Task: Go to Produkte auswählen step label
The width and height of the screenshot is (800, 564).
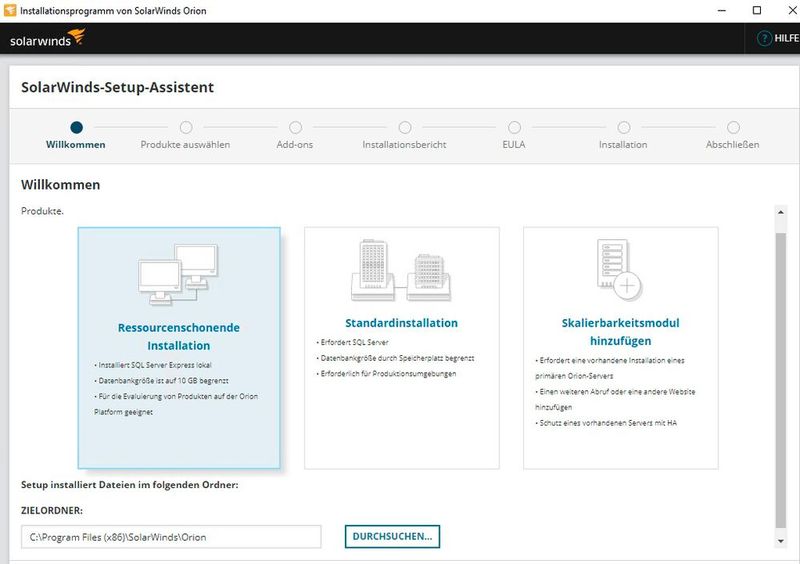Action: (185, 144)
